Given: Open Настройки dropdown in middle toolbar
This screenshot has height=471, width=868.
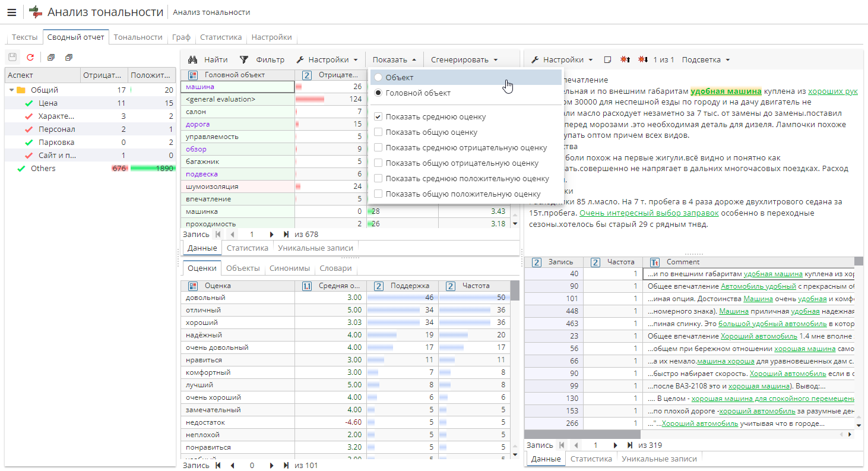Looking at the screenshot, I should 327,59.
